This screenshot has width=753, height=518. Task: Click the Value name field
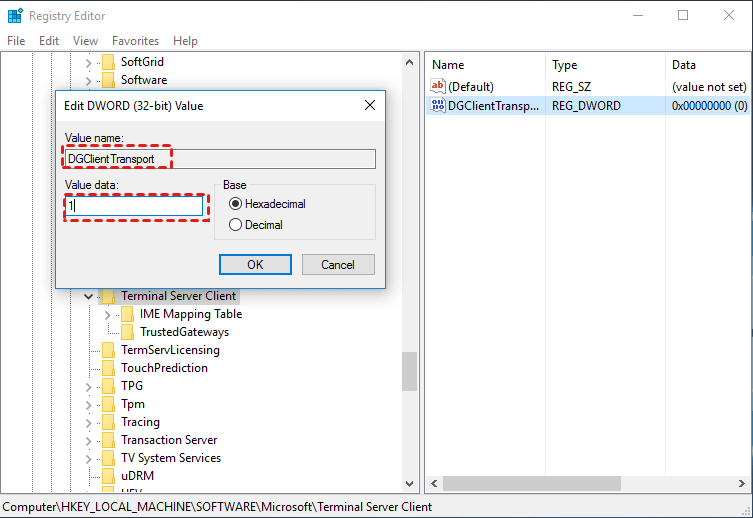220,159
